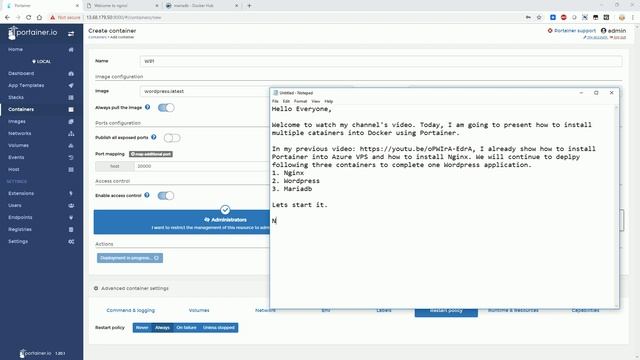Click the Settings cogs icon
640x360 pixels.
(71, 242)
